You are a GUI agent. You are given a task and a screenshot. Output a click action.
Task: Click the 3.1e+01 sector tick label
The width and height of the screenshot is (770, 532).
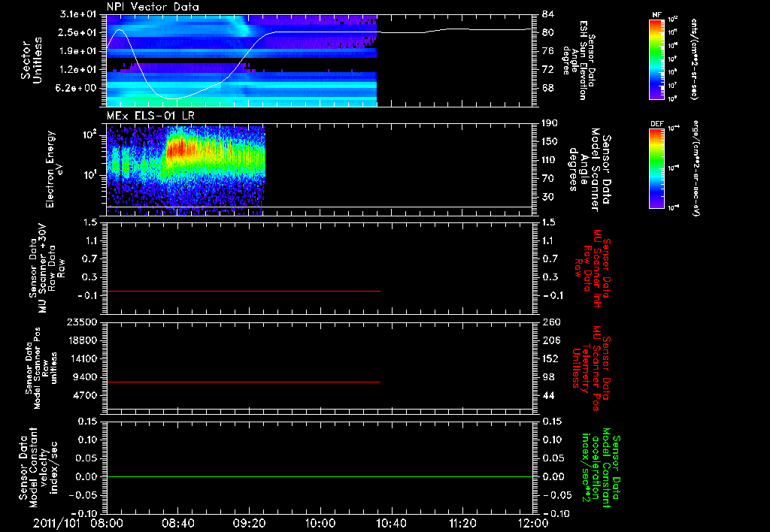click(x=78, y=14)
